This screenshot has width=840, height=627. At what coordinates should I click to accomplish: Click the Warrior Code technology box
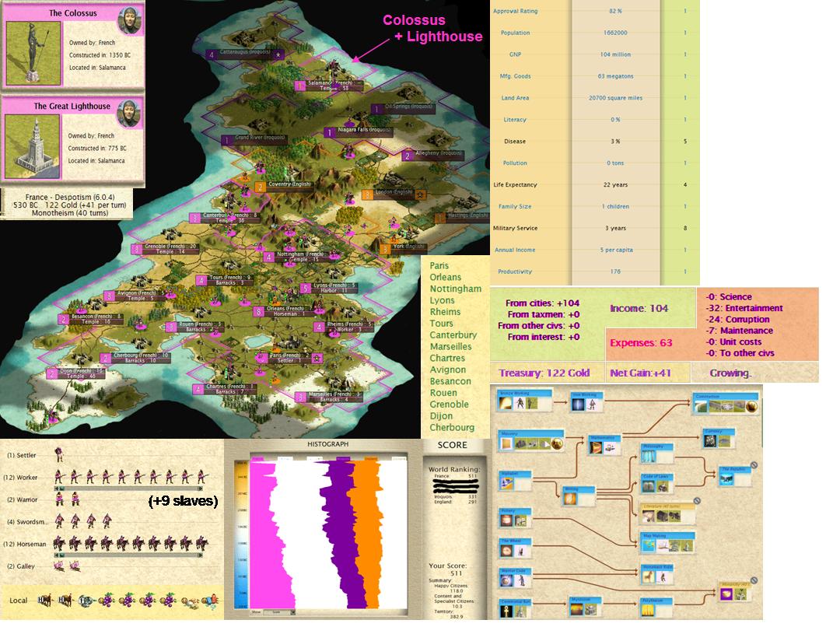click(516, 578)
